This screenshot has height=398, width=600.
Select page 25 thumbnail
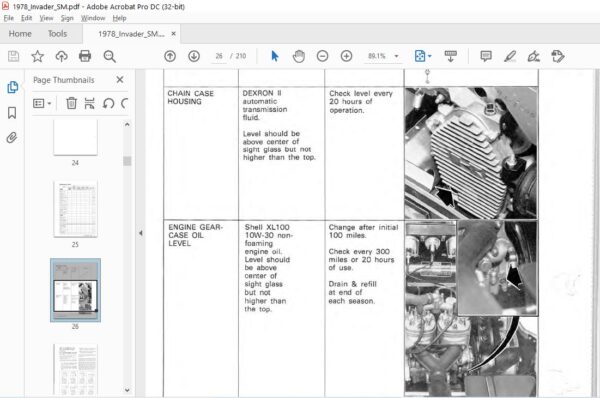point(75,209)
